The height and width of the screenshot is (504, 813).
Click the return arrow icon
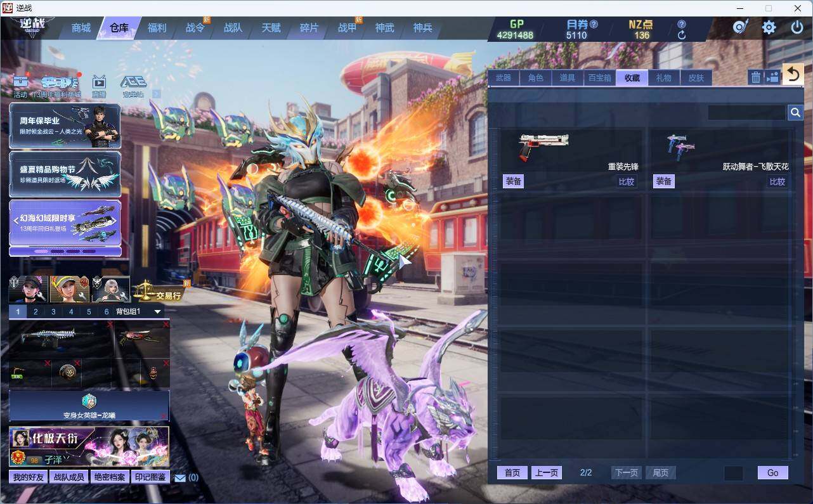[793, 75]
